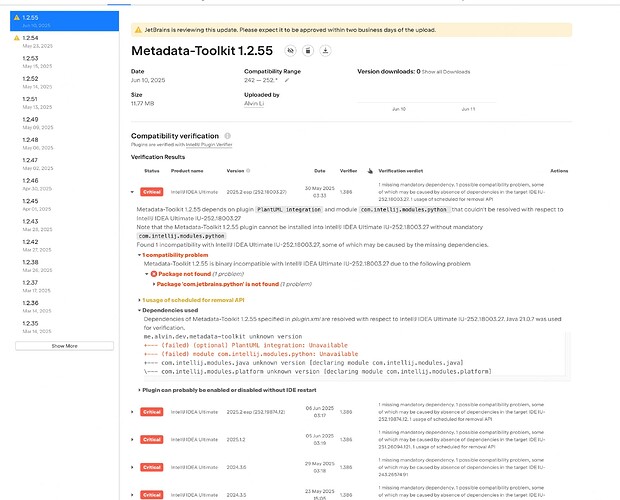
Task: Click the download version icon
Action: point(325,51)
